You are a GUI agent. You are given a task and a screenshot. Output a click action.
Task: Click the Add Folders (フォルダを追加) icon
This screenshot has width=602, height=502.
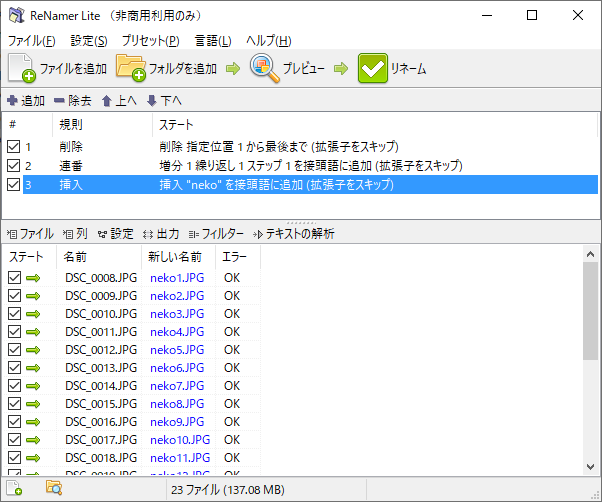[131, 68]
